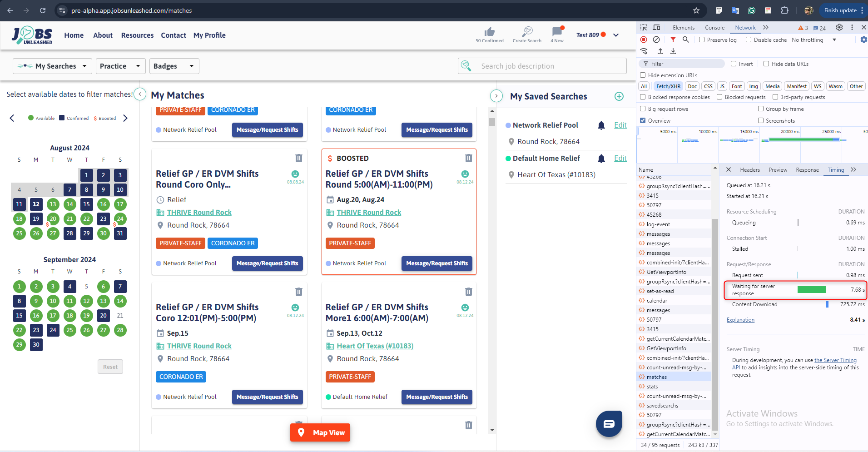
Task: Toggle the Disable cache checkbox
Action: point(749,40)
